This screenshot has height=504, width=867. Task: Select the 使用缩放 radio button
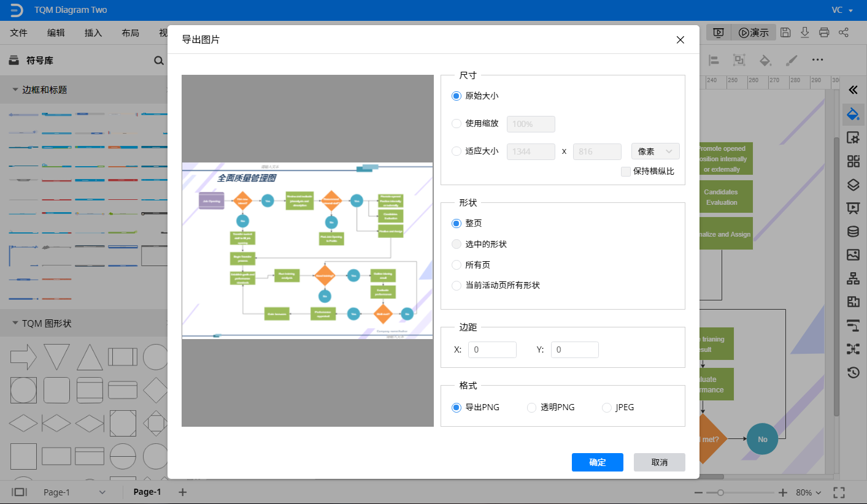tap(457, 123)
